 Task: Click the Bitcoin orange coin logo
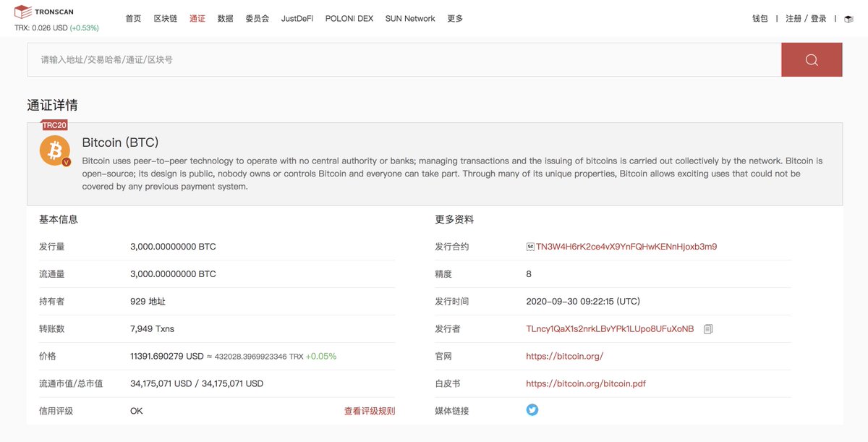55,151
